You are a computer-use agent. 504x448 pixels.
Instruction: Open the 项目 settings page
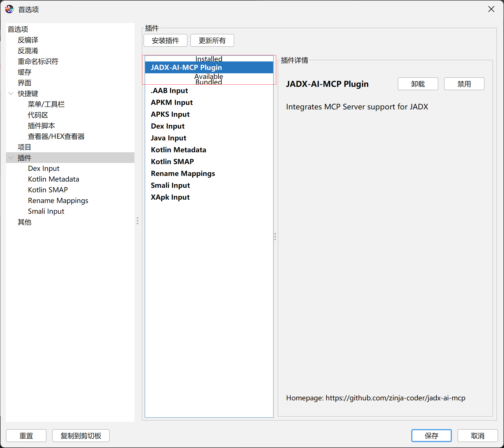pyautogui.click(x=25, y=147)
